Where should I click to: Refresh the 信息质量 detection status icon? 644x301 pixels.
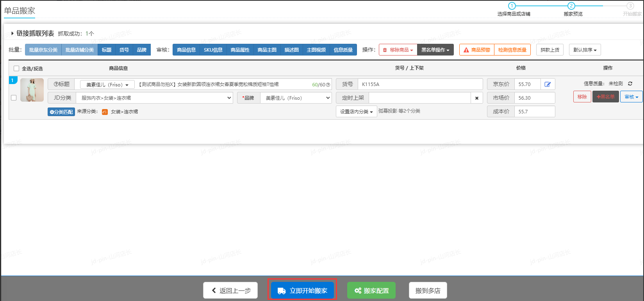coord(630,84)
